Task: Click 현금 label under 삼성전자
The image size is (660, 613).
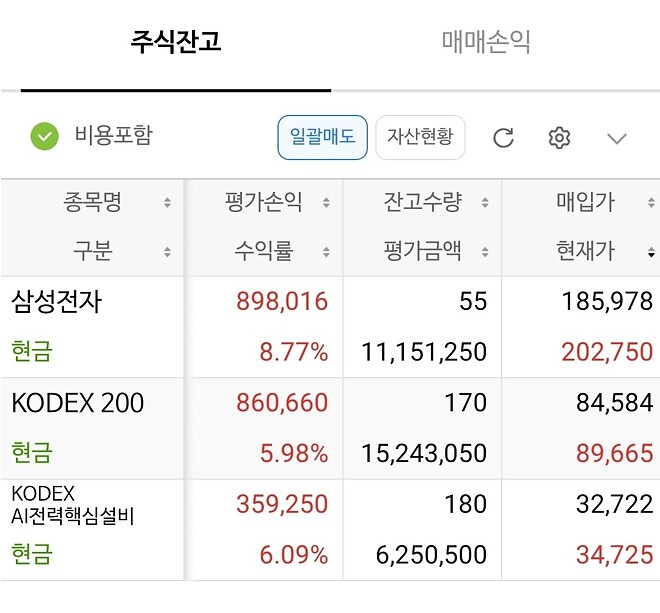Action: tap(32, 351)
